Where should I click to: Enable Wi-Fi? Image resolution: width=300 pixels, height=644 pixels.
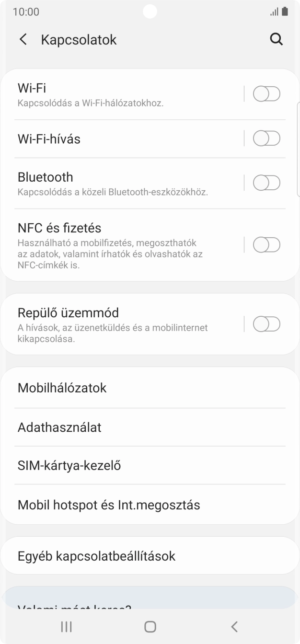[x=266, y=93]
